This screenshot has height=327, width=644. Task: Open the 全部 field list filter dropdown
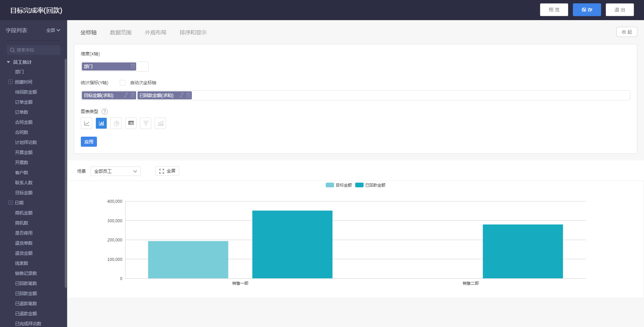pos(53,30)
